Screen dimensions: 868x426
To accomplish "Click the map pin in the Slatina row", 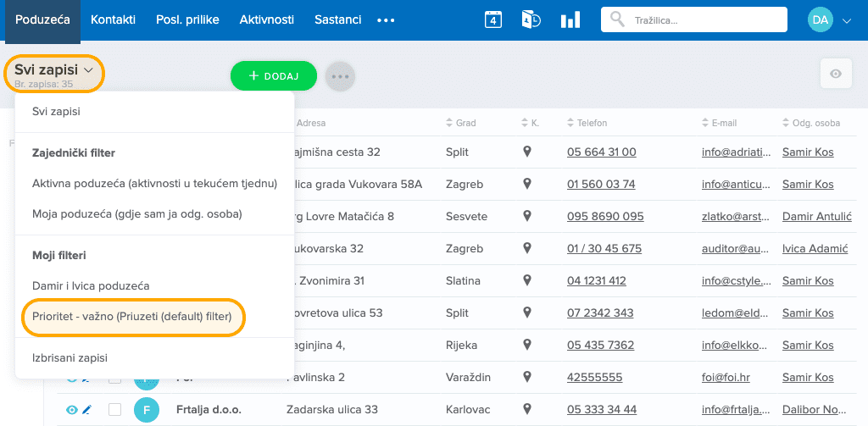I will point(527,280).
